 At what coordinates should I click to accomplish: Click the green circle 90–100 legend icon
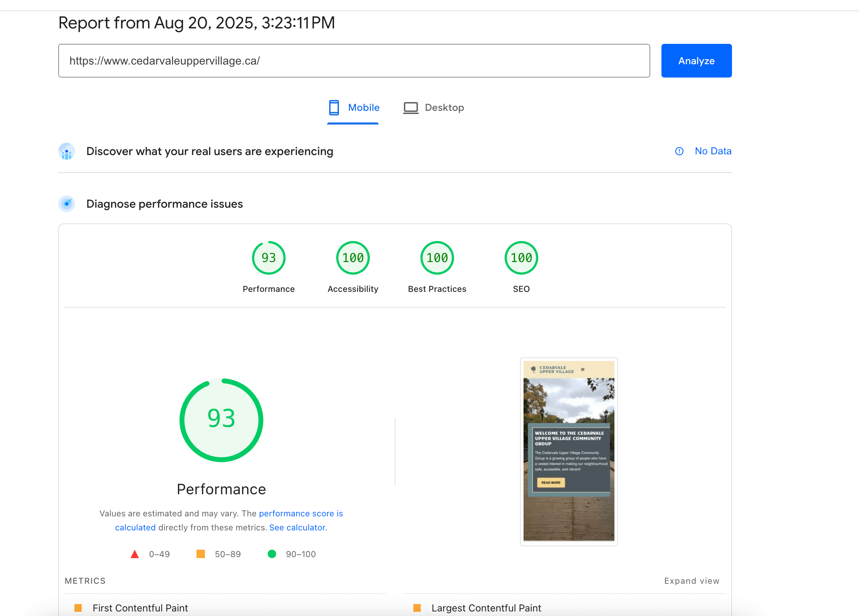click(272, 554)
